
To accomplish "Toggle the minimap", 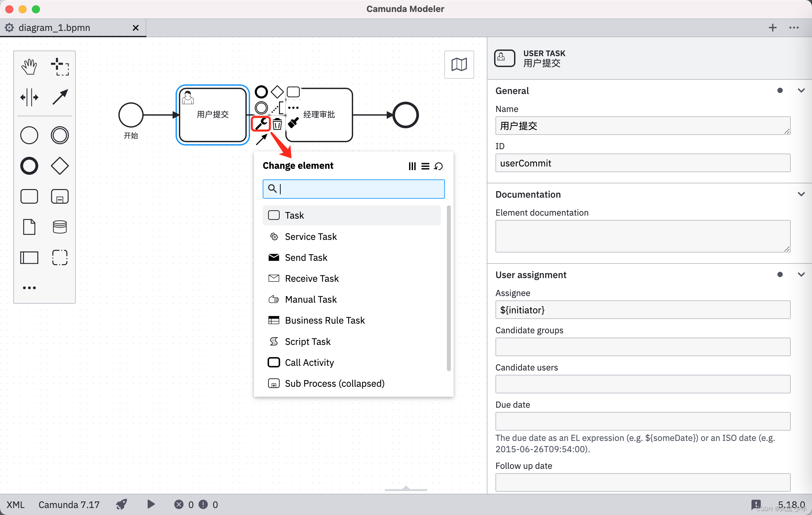I will point(459,64).
